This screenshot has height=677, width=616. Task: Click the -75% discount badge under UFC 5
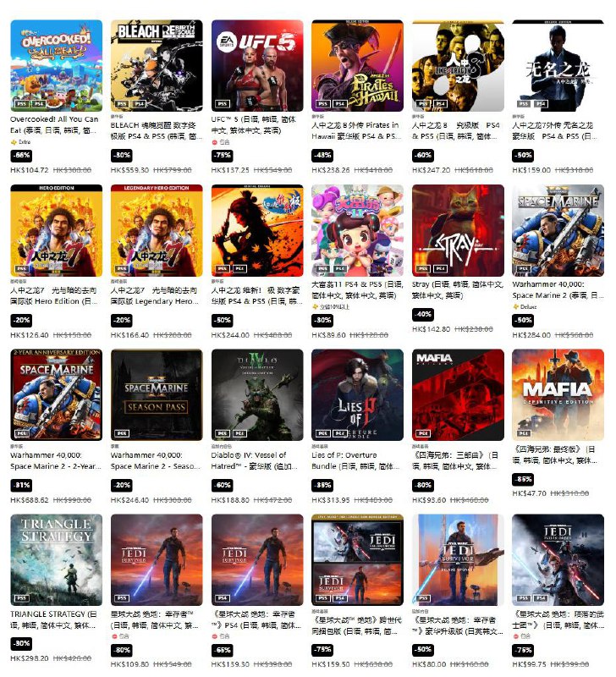[x=222, y=156]
